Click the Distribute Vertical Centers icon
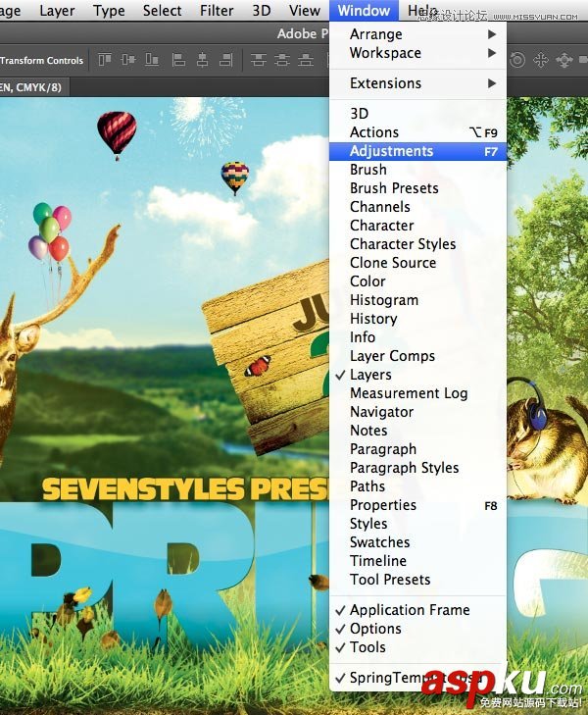Image resolution: width=588 pixels, height=715 pixels. tap(282, 60)
